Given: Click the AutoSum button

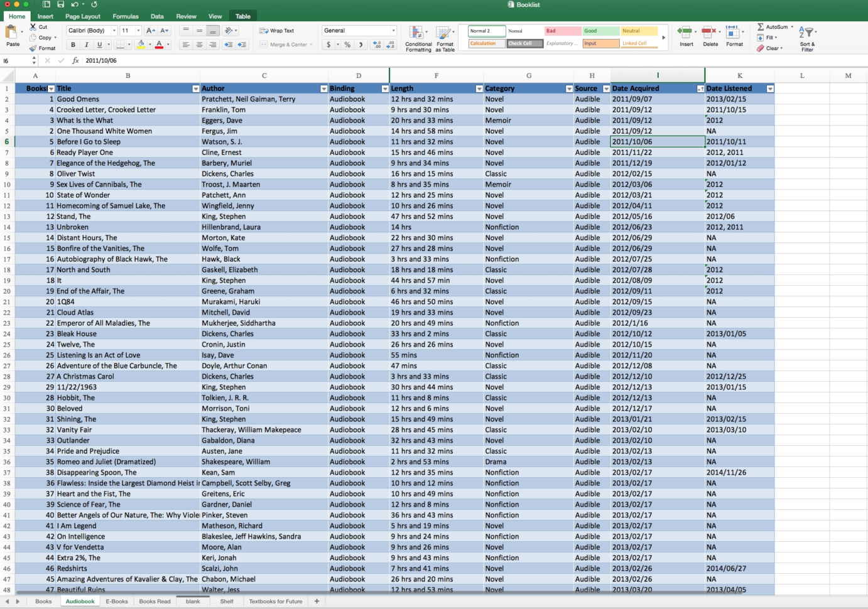Looking at the screenshot, I should click(x=774, y=27).
